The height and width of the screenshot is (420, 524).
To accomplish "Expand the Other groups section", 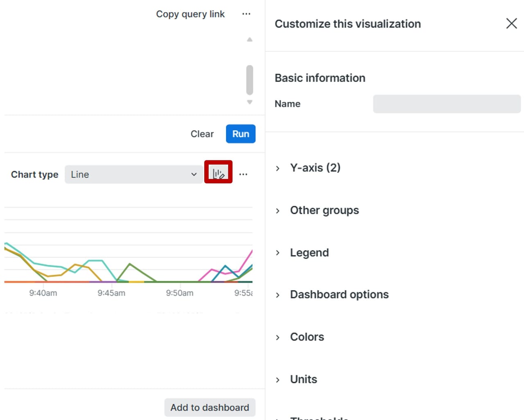I will pos(324,210).
